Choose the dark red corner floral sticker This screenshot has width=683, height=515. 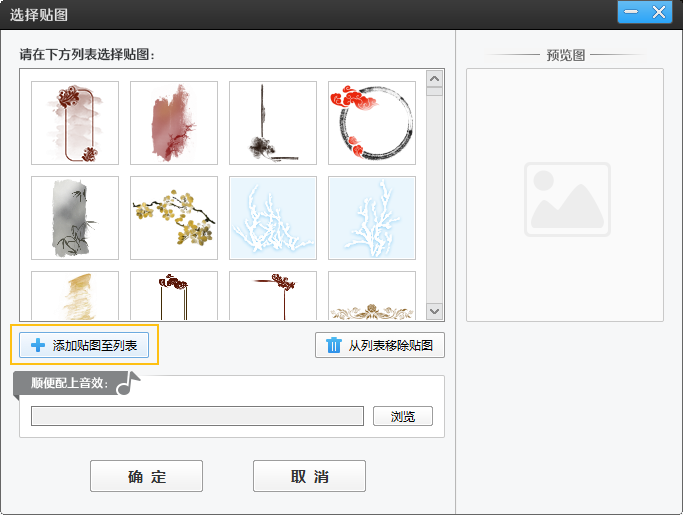pos(273,296)
